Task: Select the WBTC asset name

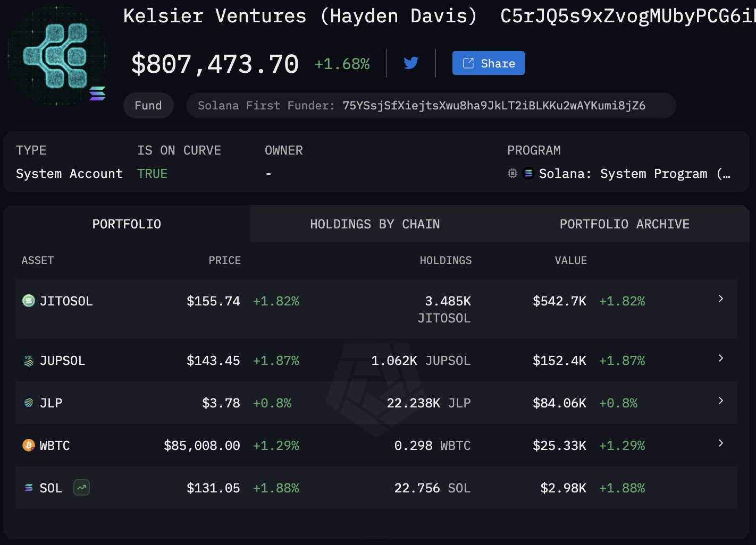Action: click(55, 446)
